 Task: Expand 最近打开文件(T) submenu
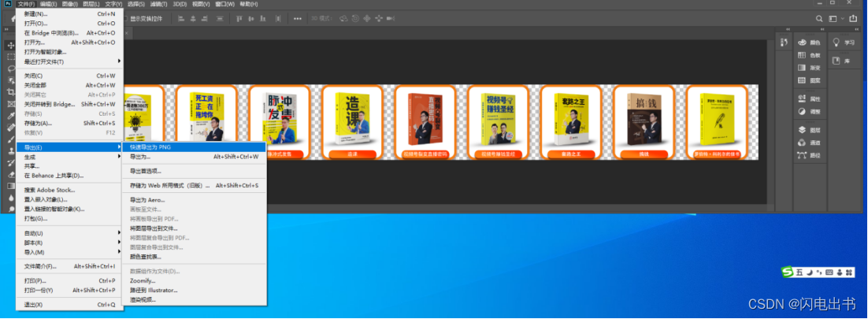click(71, 61)
